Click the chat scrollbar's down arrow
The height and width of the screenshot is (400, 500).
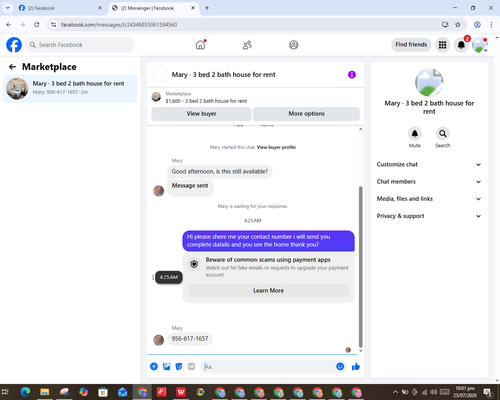pyautogui.click(x=360, y=351)
